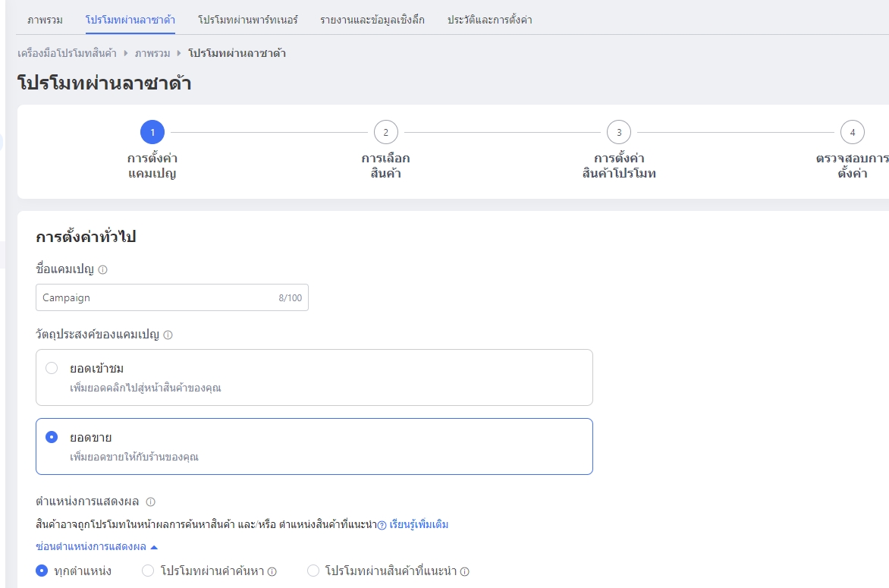The image size is (889, 588).
Task: Open the โปรโมทผ่านพาร์ทเนอร์ tab
Action: click(248, 20)
